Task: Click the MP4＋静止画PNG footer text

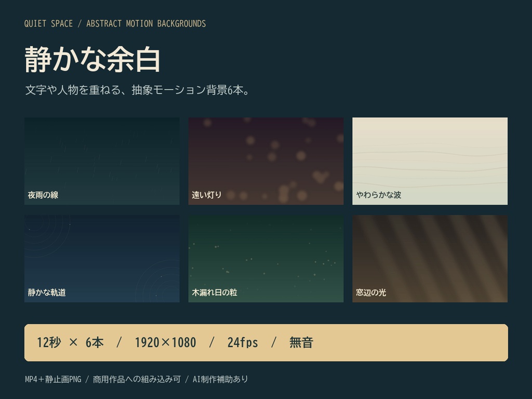Action: [x=54, y=379]
